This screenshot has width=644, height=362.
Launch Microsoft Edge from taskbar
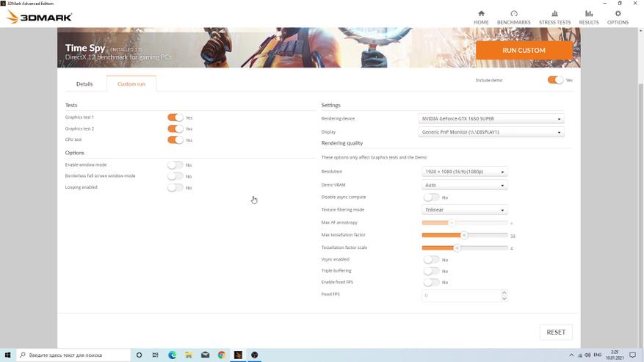click(x=172, y=355)
